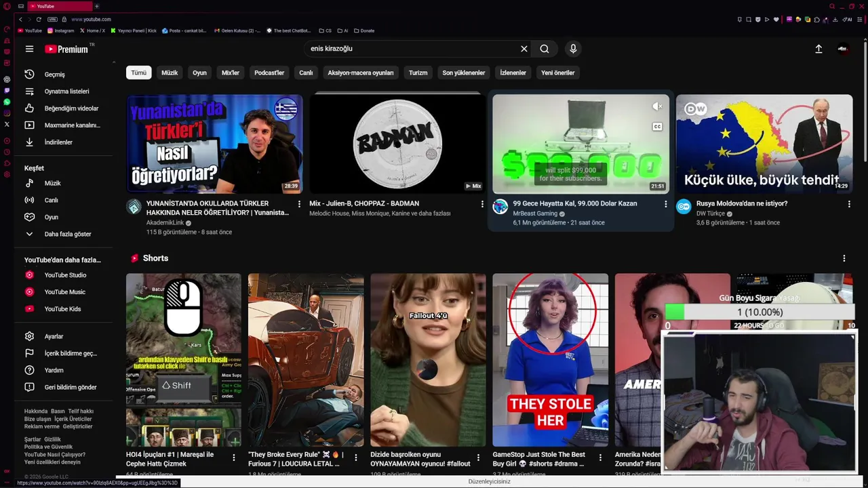The image size is (868, 488).
Task: Open the Instagram bookmark in the bookmarks bar
Action: (x=61, y=30)
